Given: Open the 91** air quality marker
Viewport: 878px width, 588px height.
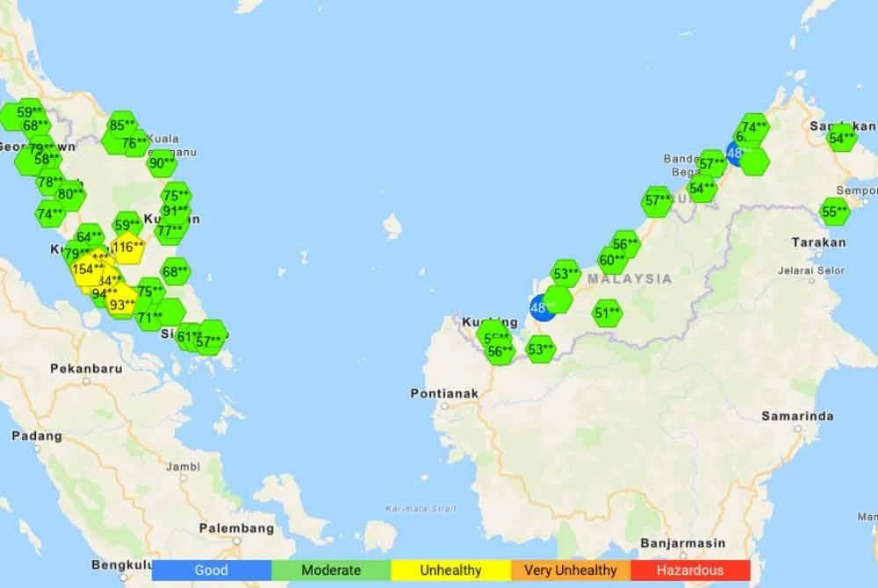Looking at the screenshot, I should (176, 211).
